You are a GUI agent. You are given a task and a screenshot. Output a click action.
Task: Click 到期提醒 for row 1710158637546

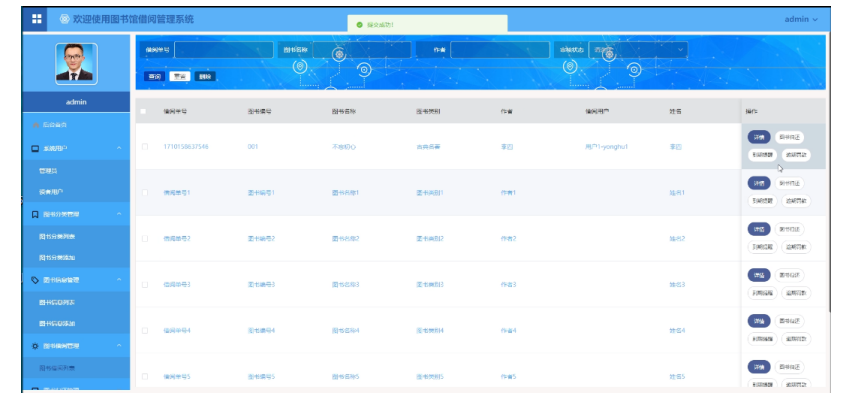[x=763, y=155]
